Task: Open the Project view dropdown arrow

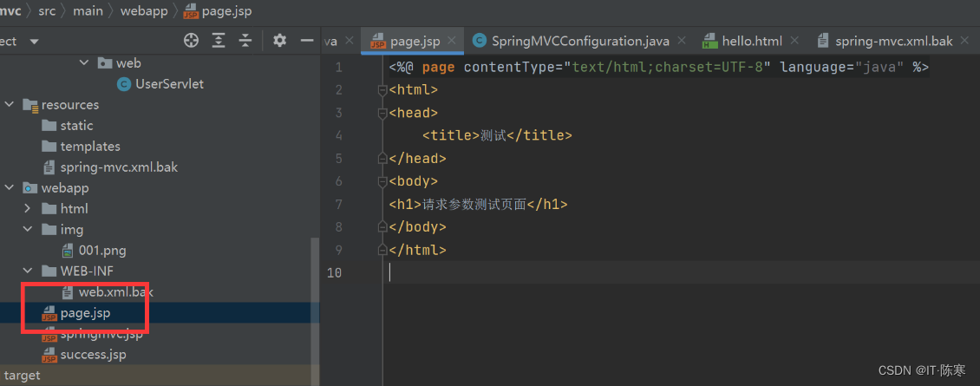Action: [x=34, y=42]
